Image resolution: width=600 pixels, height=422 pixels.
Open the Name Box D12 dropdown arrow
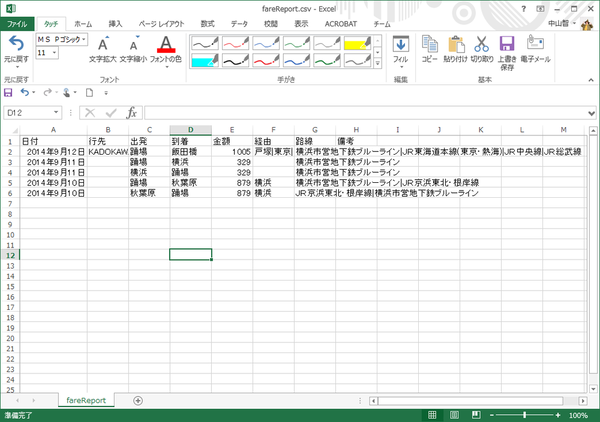pos(56,112)
